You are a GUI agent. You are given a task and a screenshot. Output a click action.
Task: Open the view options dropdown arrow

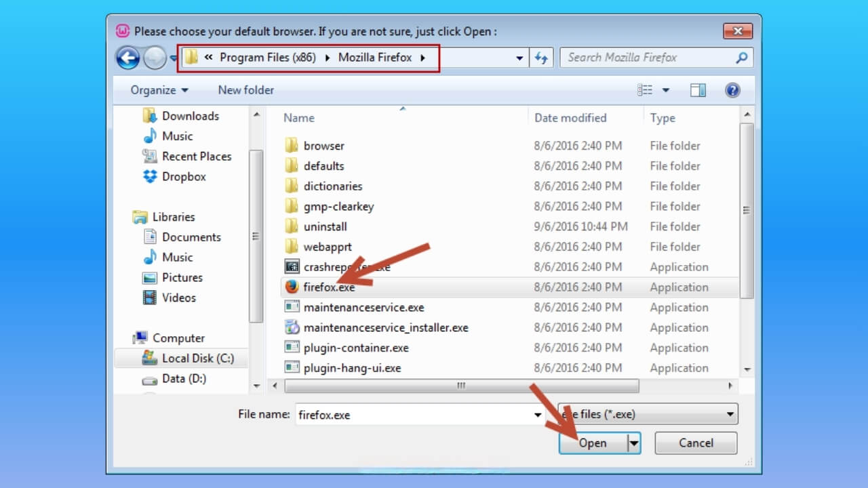[665, 90]
